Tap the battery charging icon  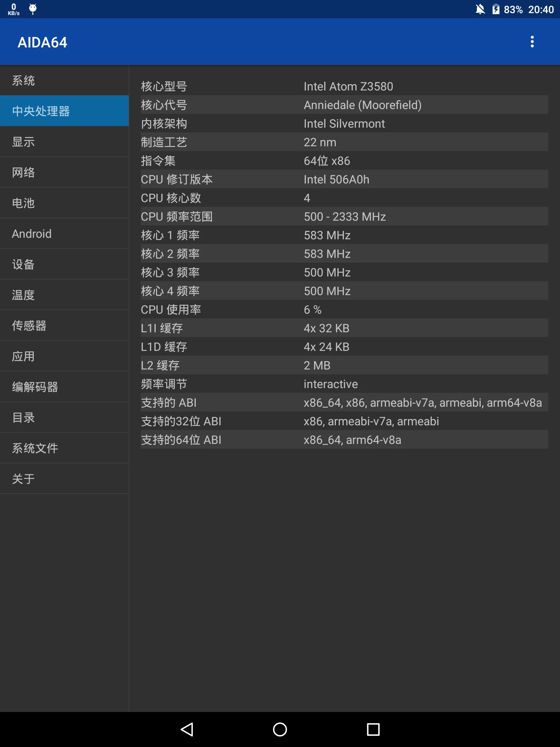coord(496,9)
